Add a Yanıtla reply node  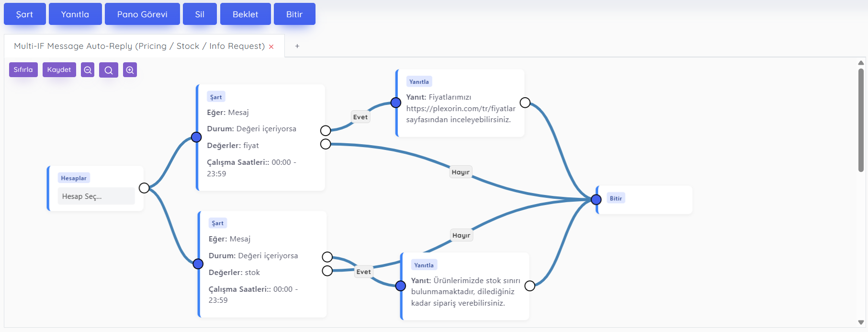pos(75,14)
